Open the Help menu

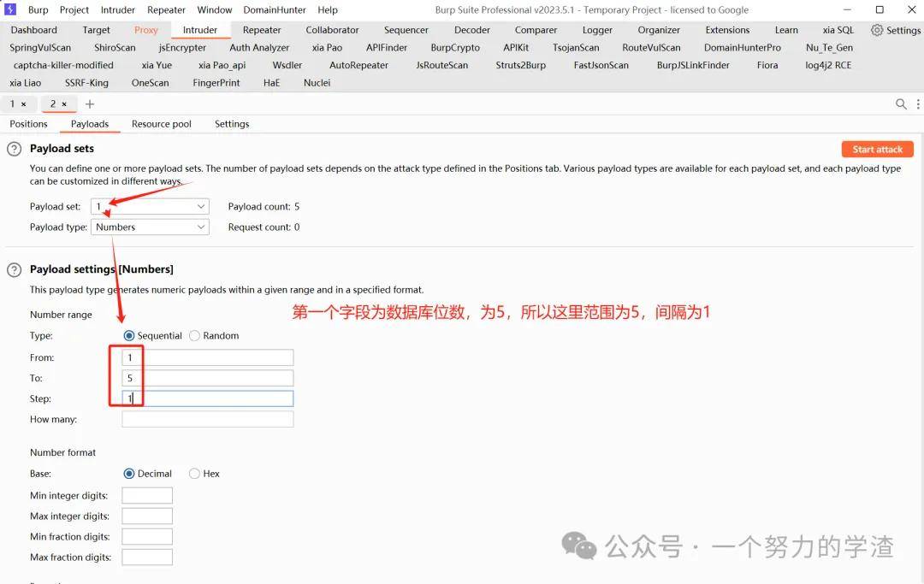click(x=328, y=10)
